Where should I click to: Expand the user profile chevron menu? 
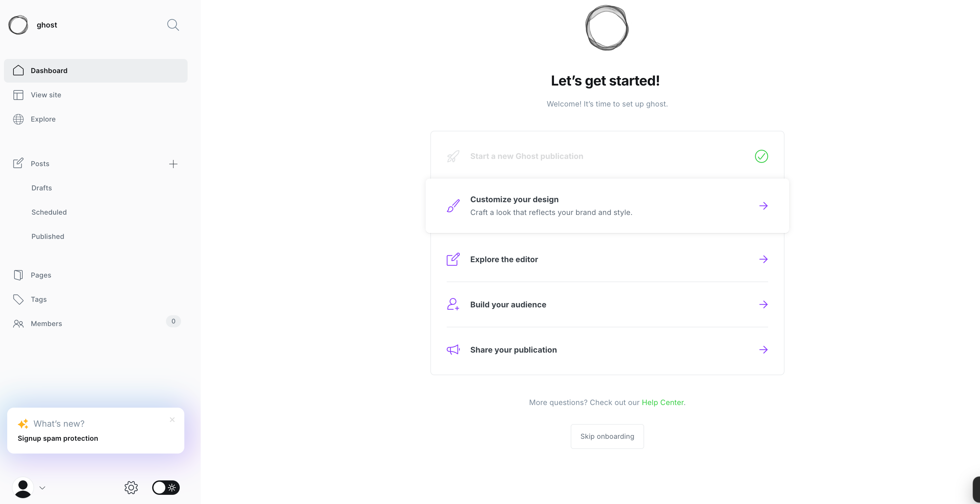(42, 488)
